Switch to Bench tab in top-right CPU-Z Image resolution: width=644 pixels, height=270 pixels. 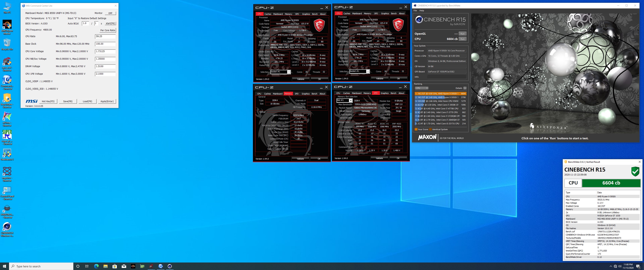tap(394, 13)
